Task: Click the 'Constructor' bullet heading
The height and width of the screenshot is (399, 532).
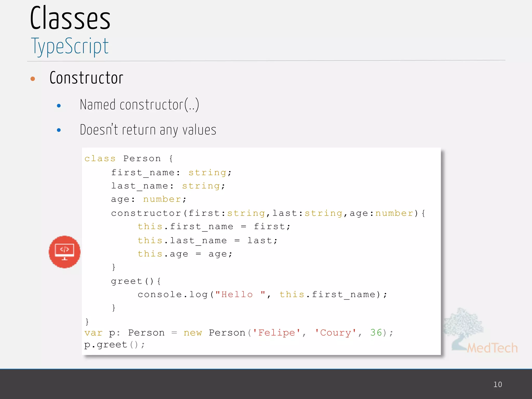Action: tap(86, 78)
